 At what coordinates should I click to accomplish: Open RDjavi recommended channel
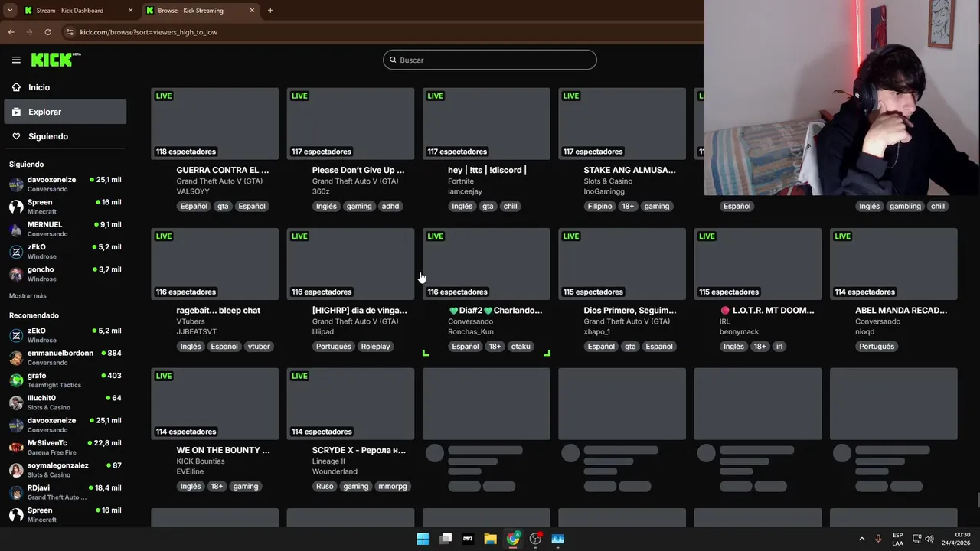pos(65,492)
